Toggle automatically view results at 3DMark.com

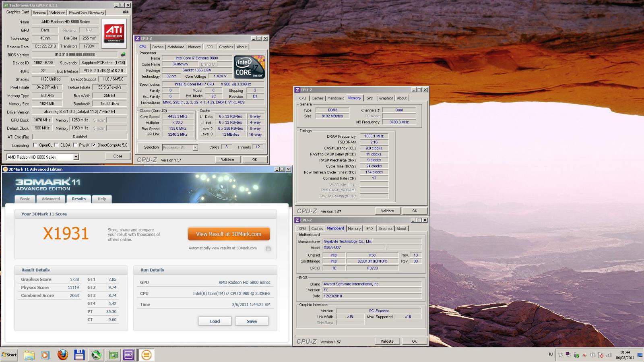268,249
